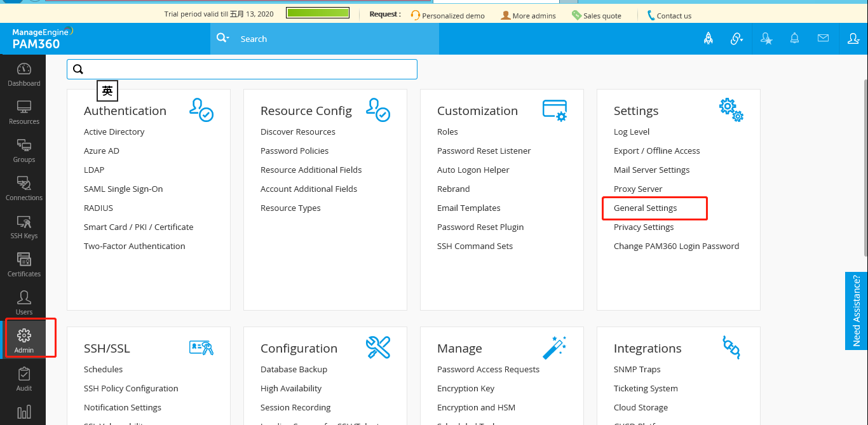The image size is (868, 425).
Task: Click the Resource Config user-check icon
Action: 378,110
